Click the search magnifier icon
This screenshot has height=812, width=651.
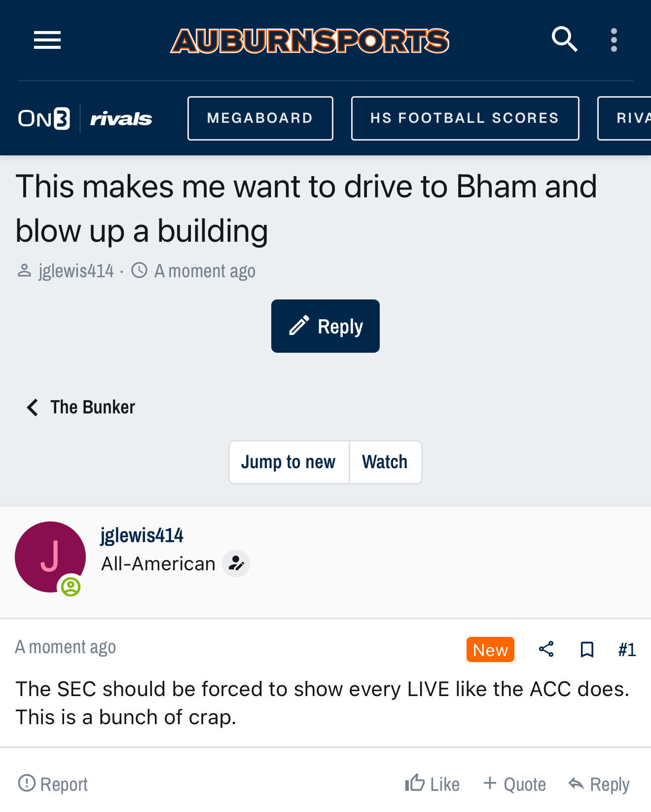click(564, 39)
